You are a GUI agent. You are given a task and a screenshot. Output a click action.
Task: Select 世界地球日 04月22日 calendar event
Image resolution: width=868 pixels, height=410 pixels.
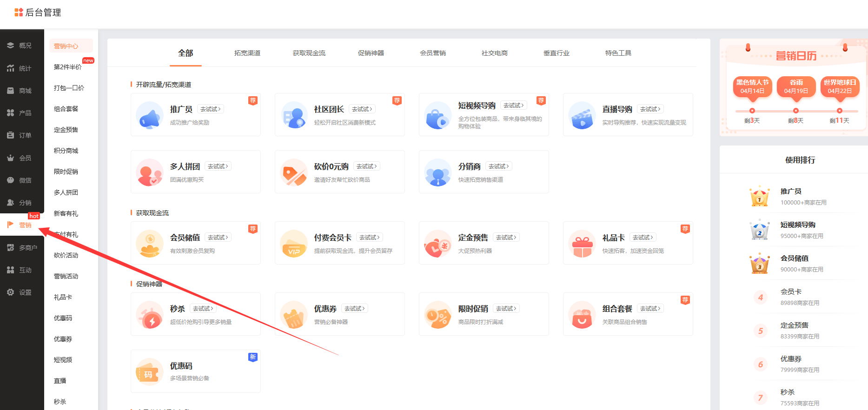(840, 86)
